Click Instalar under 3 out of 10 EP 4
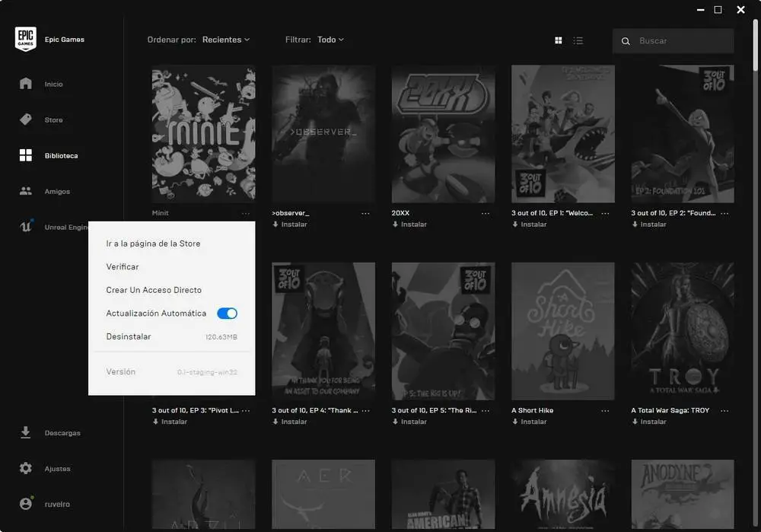Screen dimensions: 761x532 click(x=290, y=422)
